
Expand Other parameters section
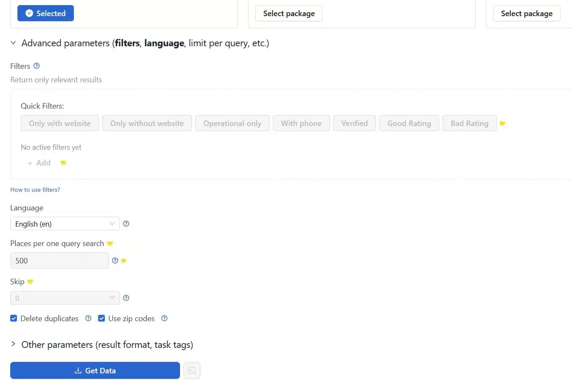tap(107, 344)
